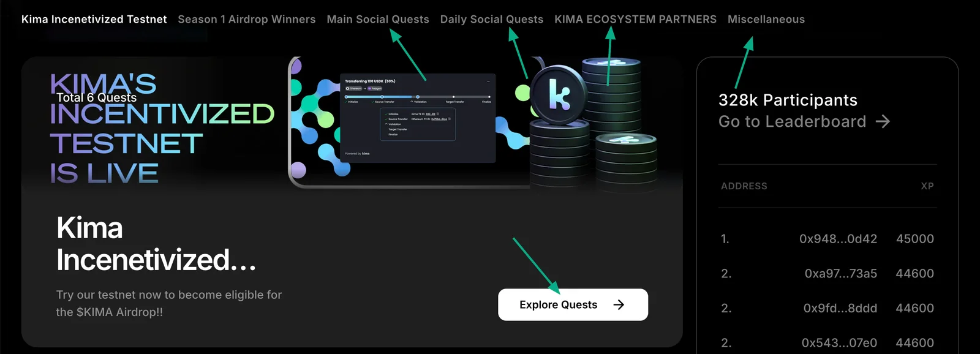980x354 pixels.
Task: Switch to Season 1 Airdrop Winners tab
Action: pos(247,19)
